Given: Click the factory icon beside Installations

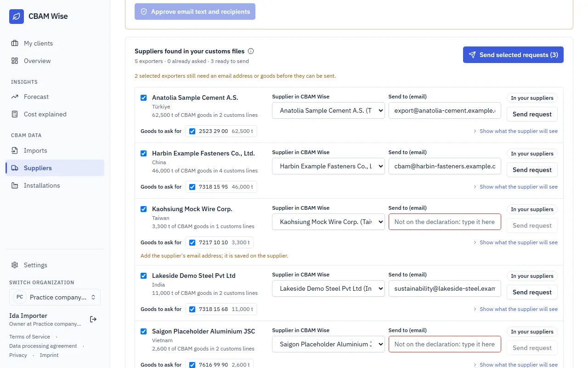Looking at the screenshot, I should [15, 185].
